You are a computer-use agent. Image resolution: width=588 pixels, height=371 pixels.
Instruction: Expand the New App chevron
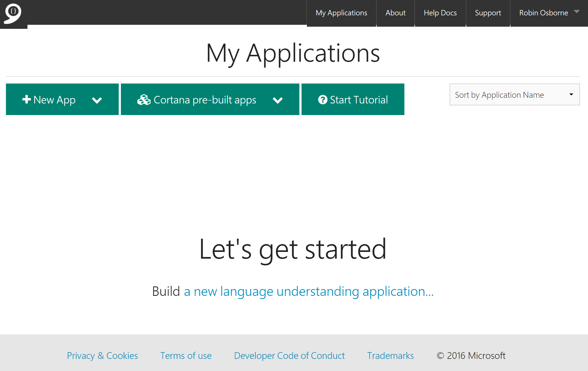(97, 100)
